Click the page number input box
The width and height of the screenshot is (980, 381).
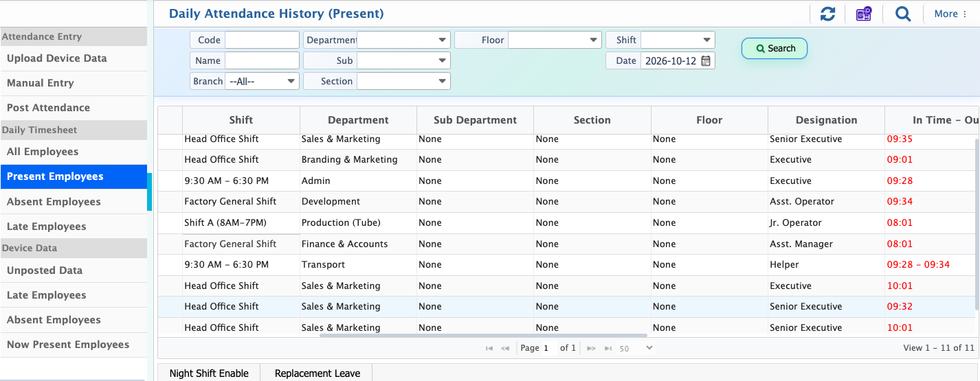pos(548,348)
